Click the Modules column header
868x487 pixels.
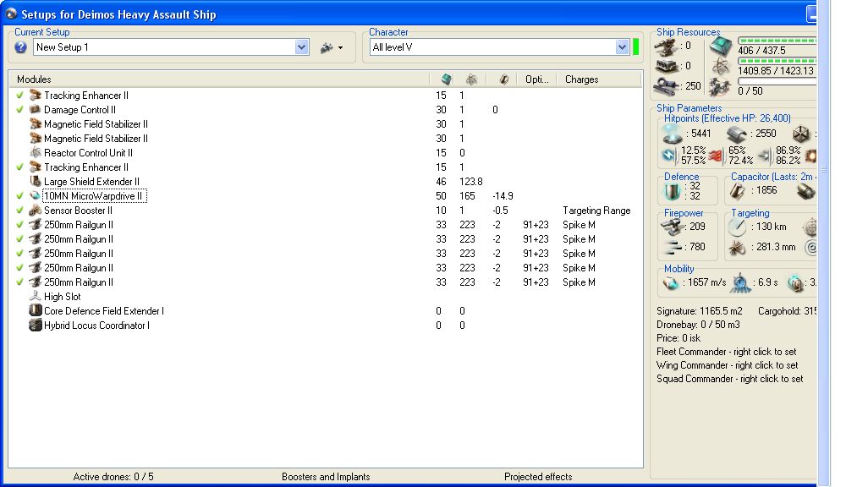click(34, 79)
